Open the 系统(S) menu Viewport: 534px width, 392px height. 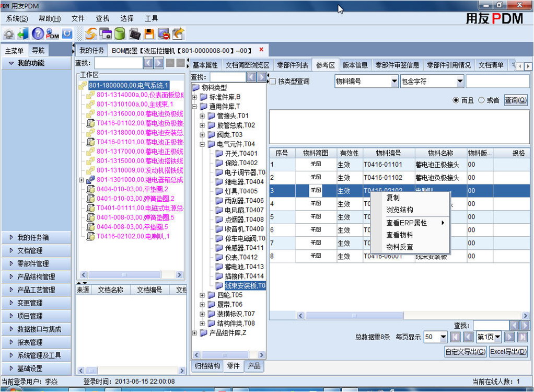click(17, 19)
